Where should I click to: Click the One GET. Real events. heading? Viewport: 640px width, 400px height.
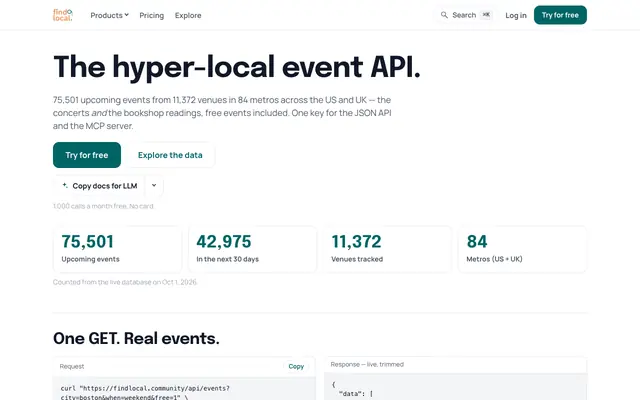[x=136, y=338]
